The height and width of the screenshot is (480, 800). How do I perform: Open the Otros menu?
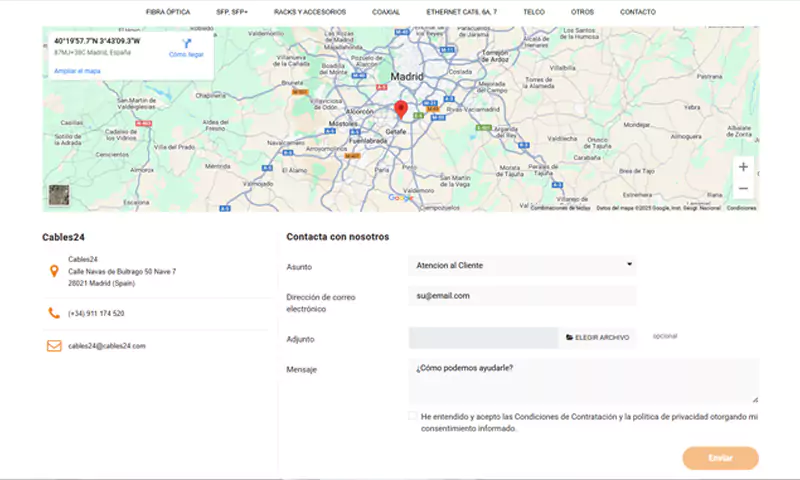(x=582, y=12)
